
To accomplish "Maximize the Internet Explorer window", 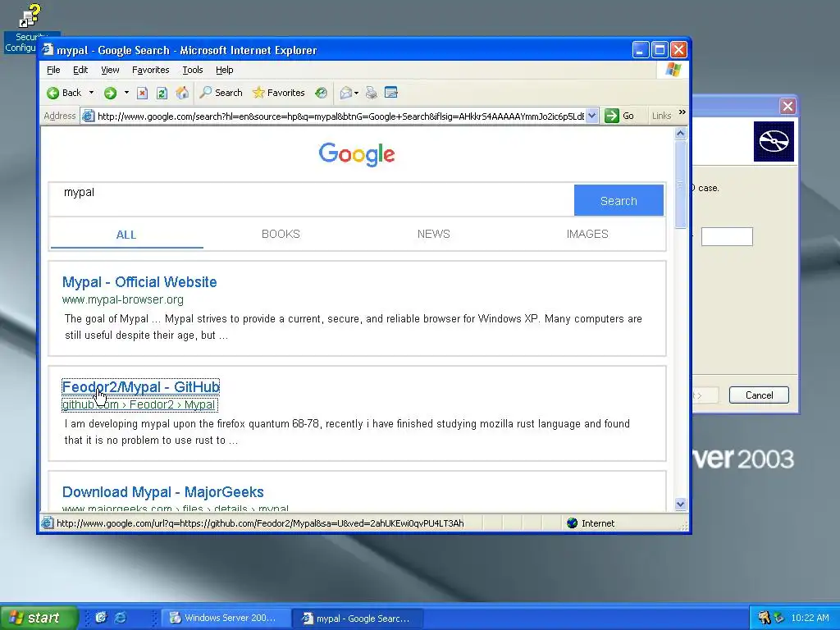I will [x=660, y=50].
